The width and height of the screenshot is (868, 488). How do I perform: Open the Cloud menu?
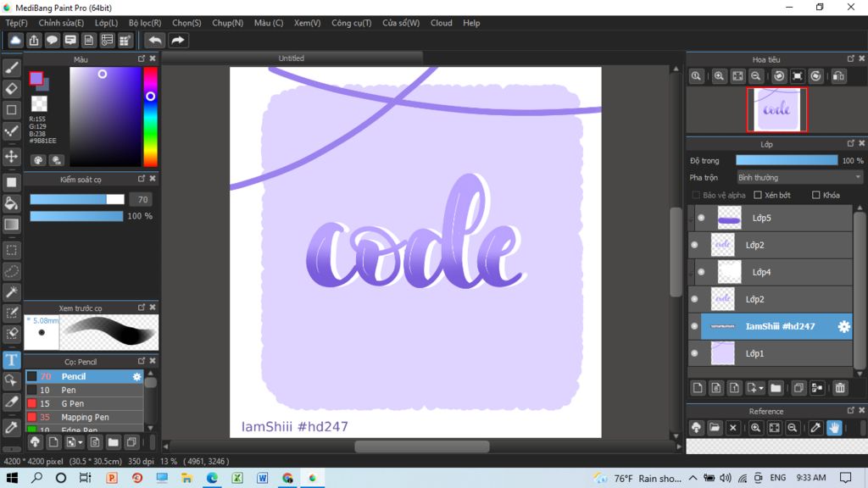(x=441, y=23)
